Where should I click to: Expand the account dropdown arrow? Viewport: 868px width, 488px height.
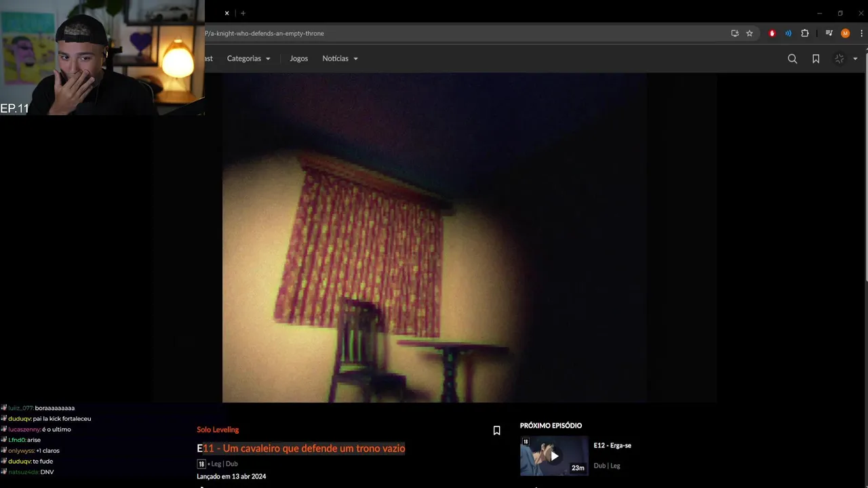[855, 59]
